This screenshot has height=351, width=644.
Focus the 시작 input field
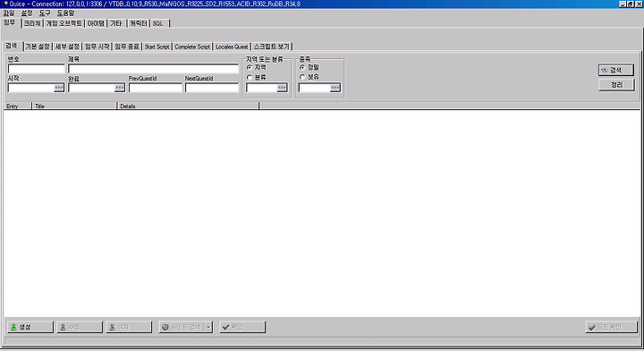[x=30, y=88]
